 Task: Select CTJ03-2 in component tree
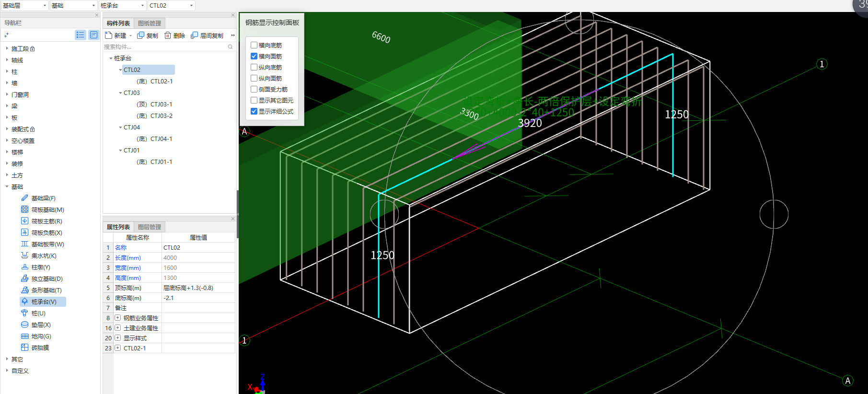[x=154, y=116]
